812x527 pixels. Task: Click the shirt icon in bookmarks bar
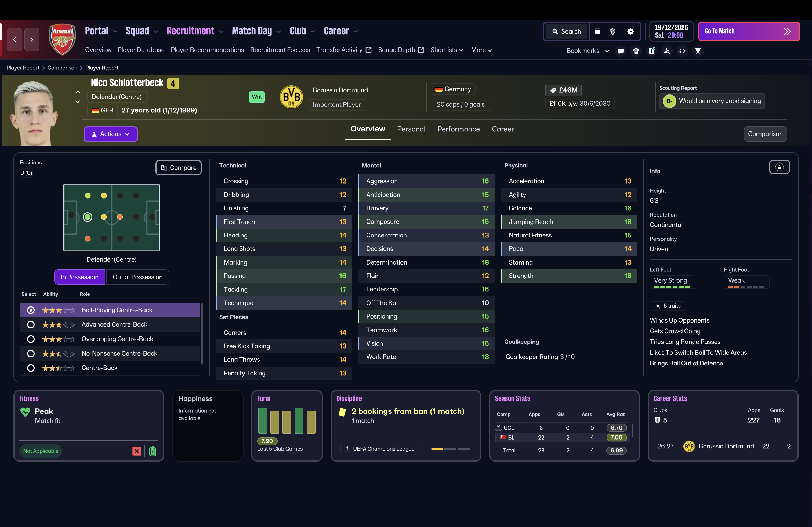(x=636, y=51)
